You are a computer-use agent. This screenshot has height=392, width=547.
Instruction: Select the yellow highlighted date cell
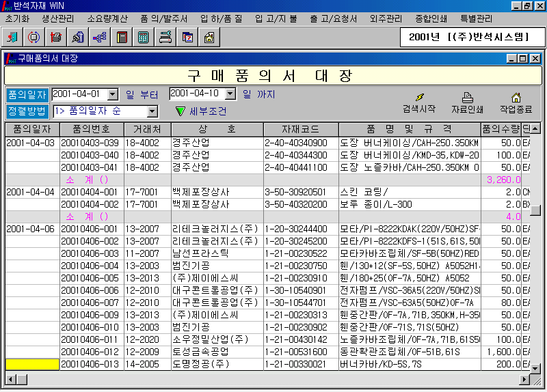(x=32, y=364)
